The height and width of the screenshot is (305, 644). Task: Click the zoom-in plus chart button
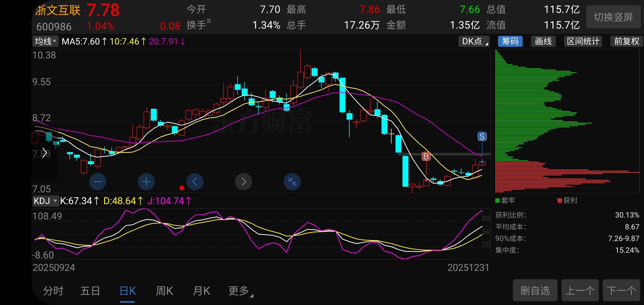[x=146, y=182]
